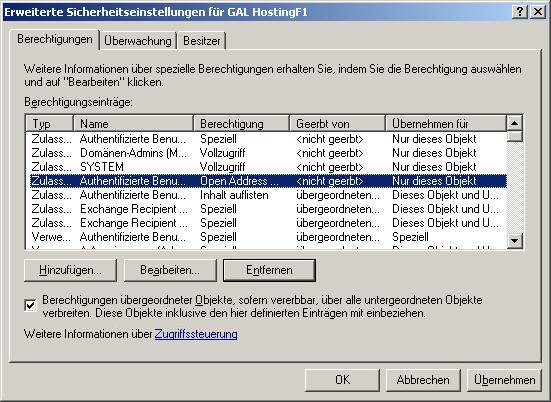The image size is (551, 402).
Task: Click the Hinzufügen... button
Action: click(70, 270)
